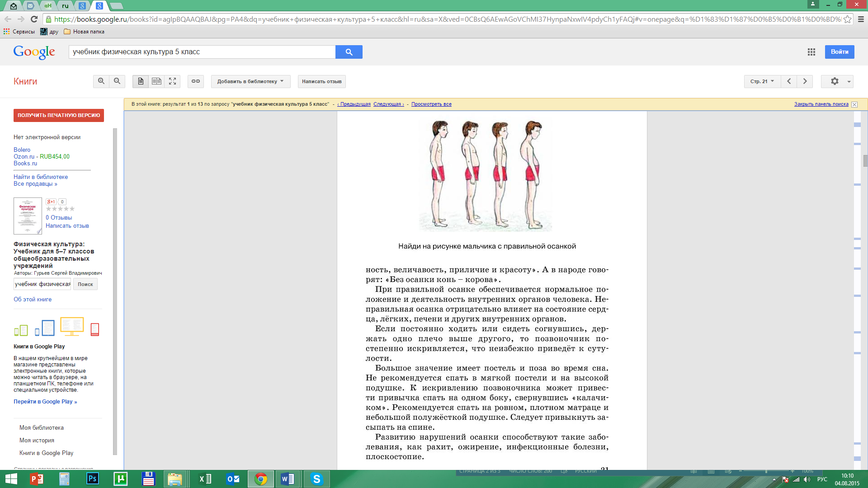Open fullscreen reading mode
The height and width of the screenshot is (488, 868).
tap(172, 81)
